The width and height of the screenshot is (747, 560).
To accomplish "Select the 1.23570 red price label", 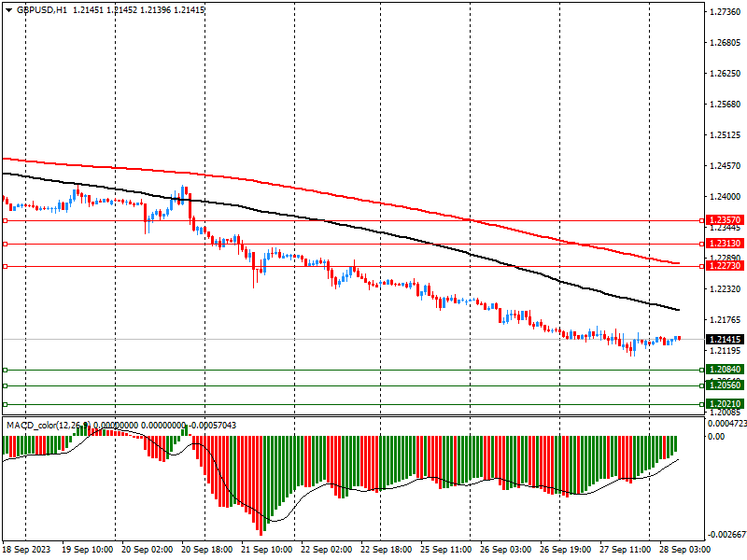I will pos(725,221).
